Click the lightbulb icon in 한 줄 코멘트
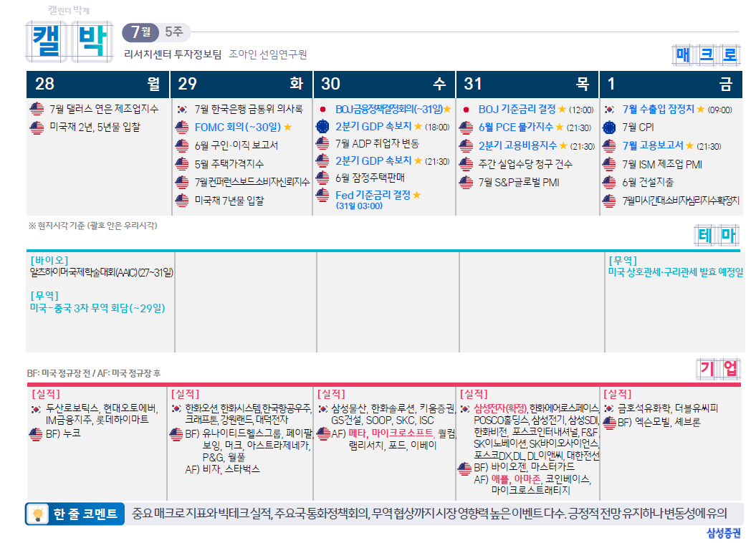 [38, 514]
